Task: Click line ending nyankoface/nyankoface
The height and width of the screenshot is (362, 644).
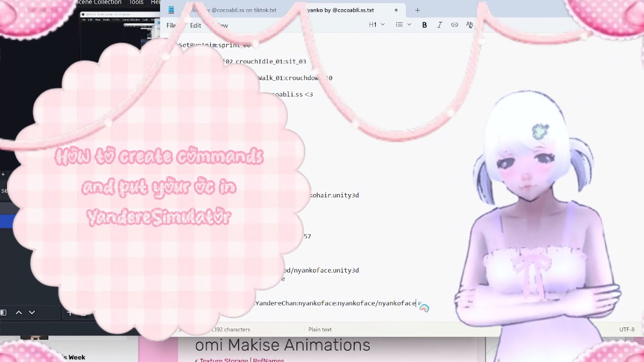Action: point(336,303)
